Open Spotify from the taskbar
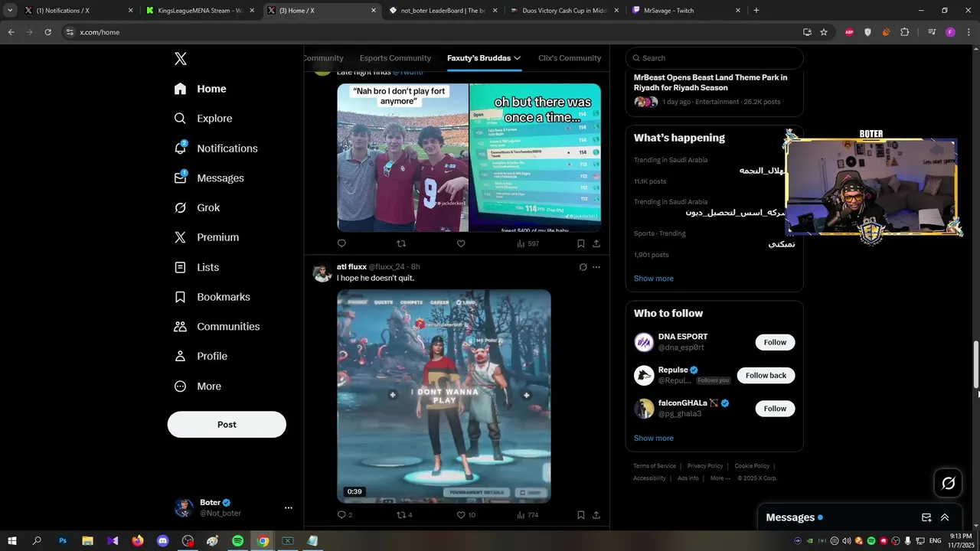Screen dimensions: 980x551 [237, 541]
